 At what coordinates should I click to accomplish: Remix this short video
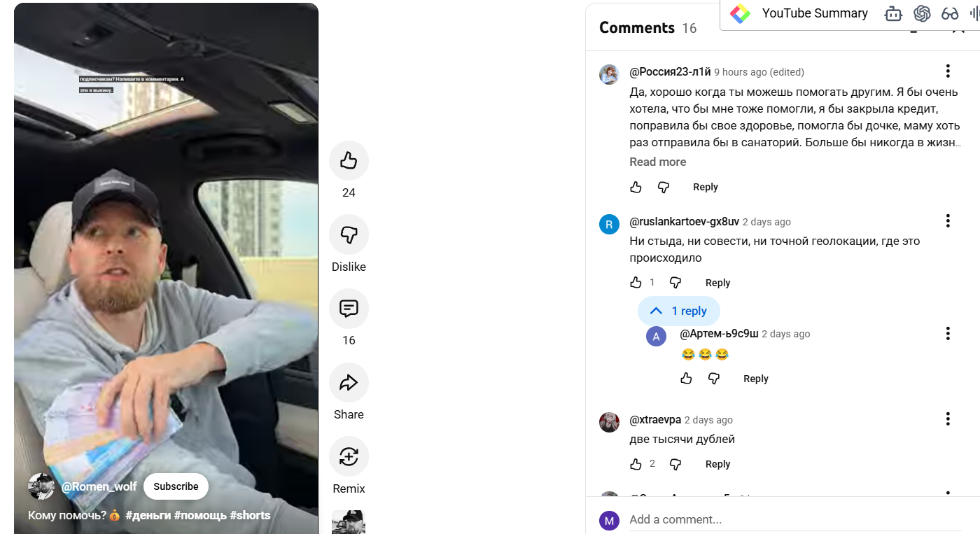point(349,456)
